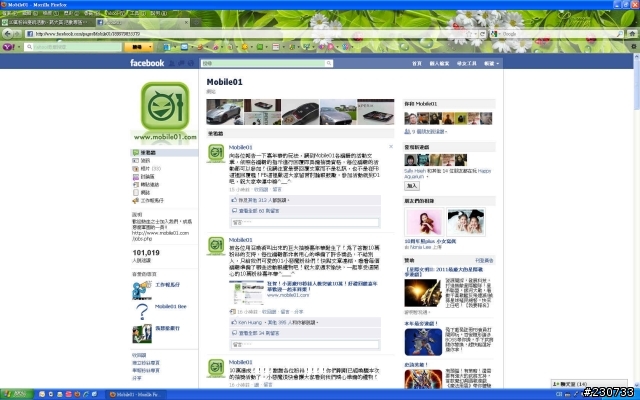View all 60 comments on the first post

pyautogui.click(x=259, y=211)
